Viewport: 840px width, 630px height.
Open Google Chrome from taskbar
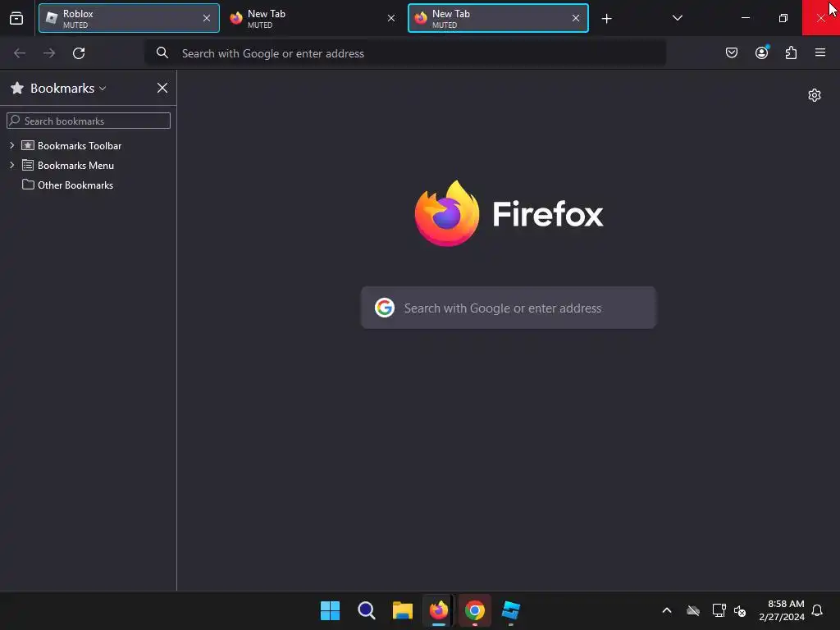[475, 610]
